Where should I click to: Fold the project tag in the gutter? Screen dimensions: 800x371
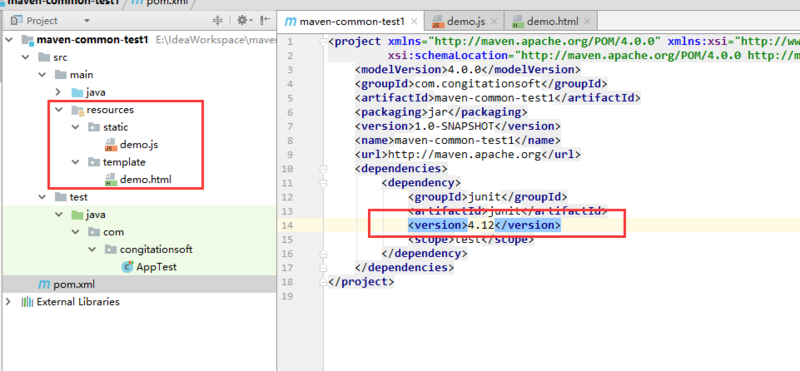click(322, 41)
